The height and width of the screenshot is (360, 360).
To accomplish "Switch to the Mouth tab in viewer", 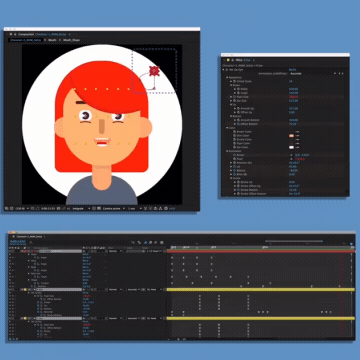I will point(52,40).
